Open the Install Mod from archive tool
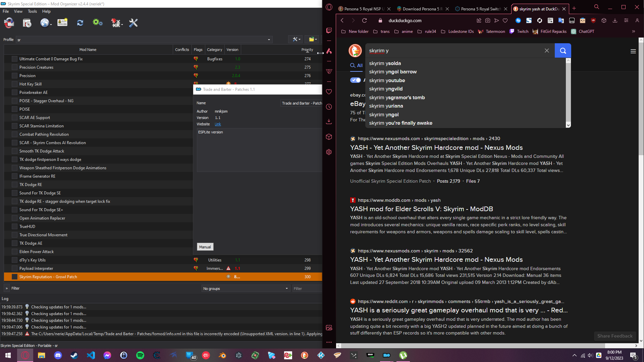This screenshot has width=644, height=362. 9,22
